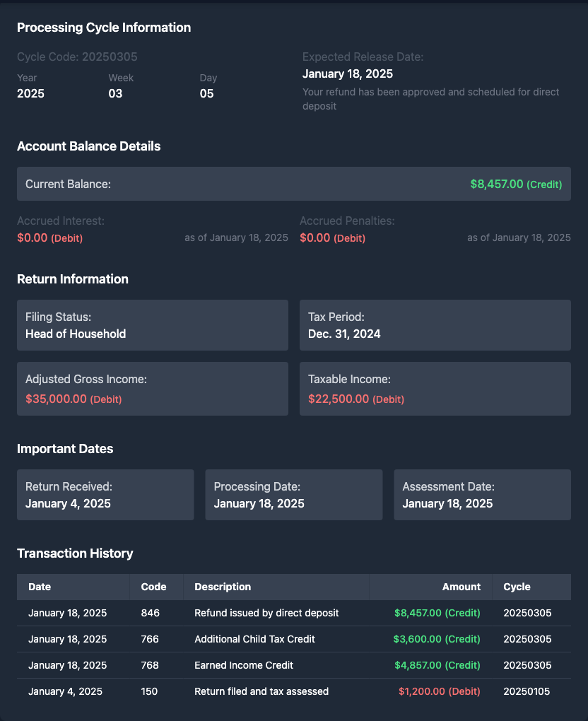
Task: Select the Return filed and tax assessed row
Action: (x=261, y=691)
